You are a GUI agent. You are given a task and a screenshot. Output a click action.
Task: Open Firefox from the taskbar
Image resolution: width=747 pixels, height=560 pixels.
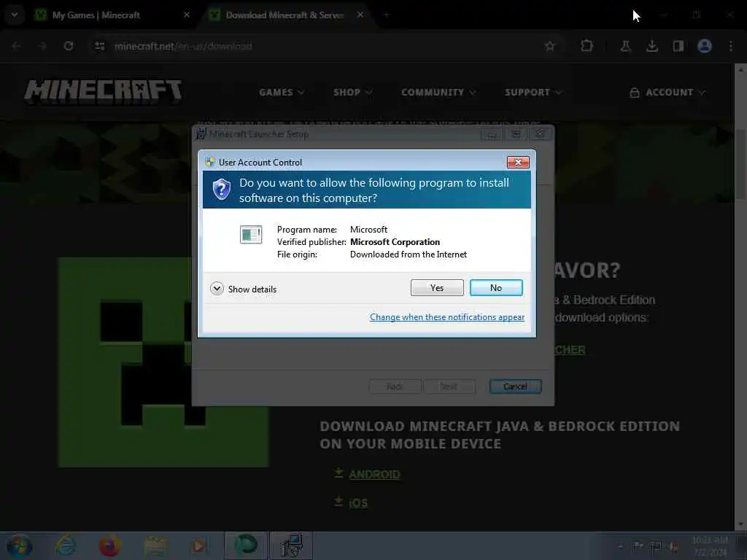tap(109, 545)
